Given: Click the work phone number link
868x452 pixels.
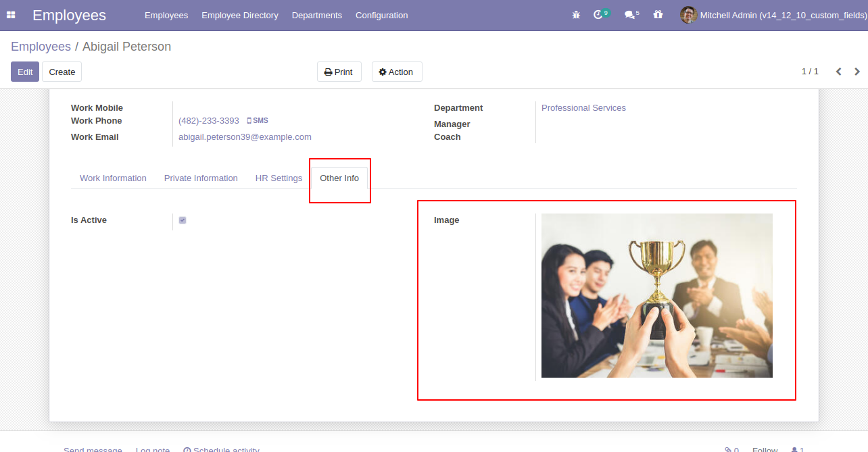Looking at the screenshot, I should point(209,120).
